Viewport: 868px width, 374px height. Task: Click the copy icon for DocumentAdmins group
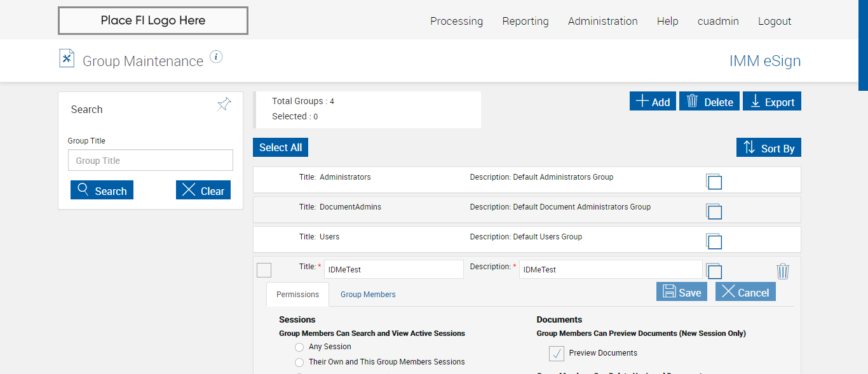point(714,211)
